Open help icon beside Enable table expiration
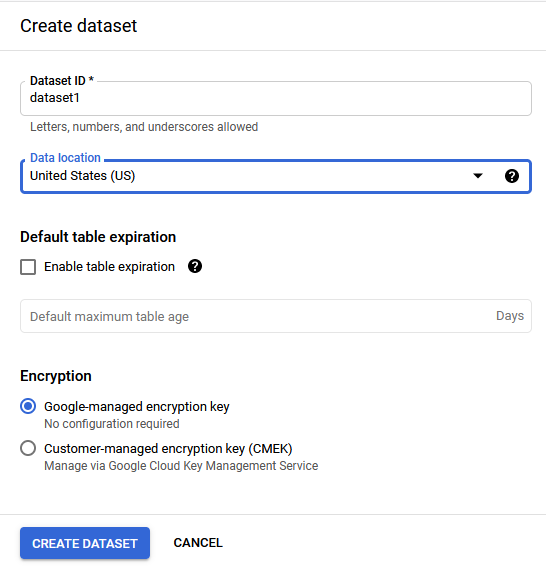The image size is (546, 584). [195, 266]
